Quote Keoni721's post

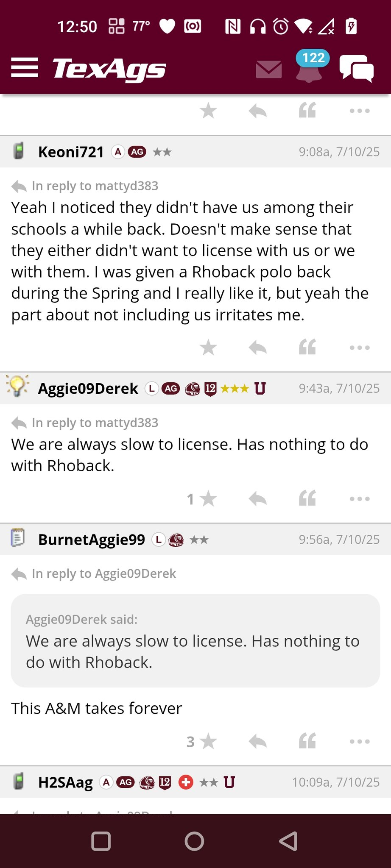(x=307, y=348)
